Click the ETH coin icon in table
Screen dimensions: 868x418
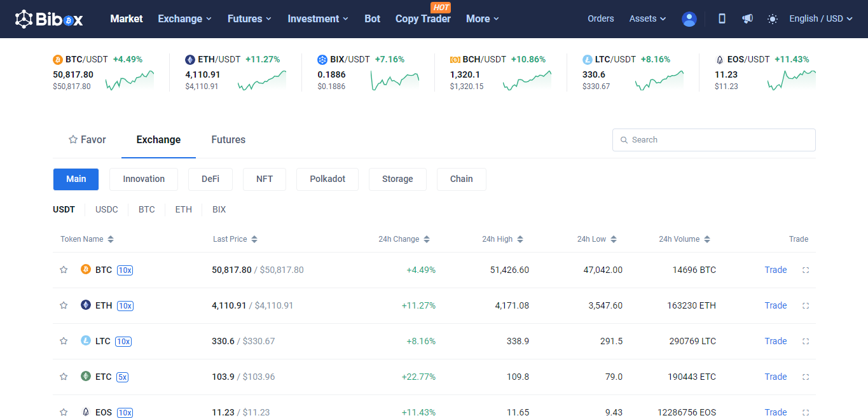(x=86, y=305)
